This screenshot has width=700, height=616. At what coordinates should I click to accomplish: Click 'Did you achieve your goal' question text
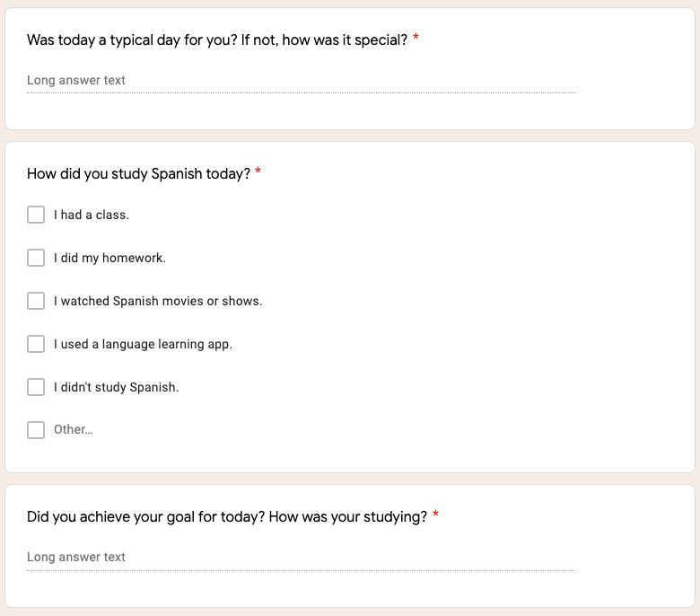click(x=227, y=516)
